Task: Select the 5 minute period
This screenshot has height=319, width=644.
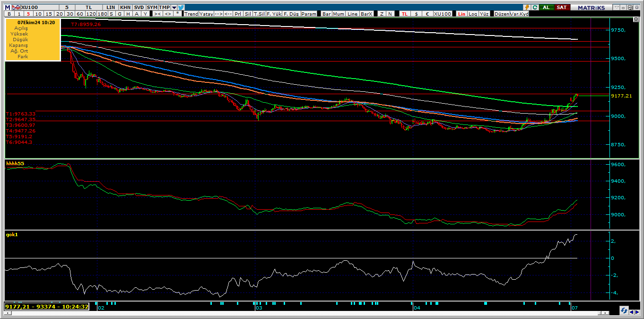Action: pyautogui.click(x=28, y=14)
